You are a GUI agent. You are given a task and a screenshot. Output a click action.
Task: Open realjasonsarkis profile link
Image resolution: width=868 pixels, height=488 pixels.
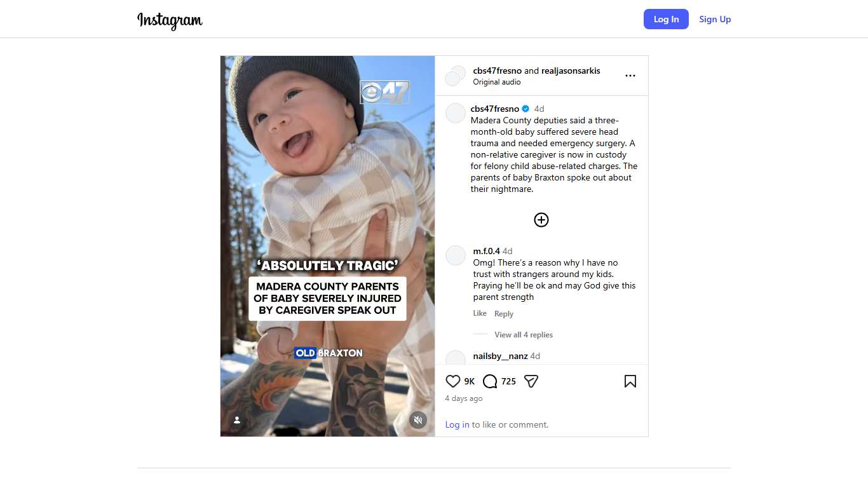tap(571, 71)
